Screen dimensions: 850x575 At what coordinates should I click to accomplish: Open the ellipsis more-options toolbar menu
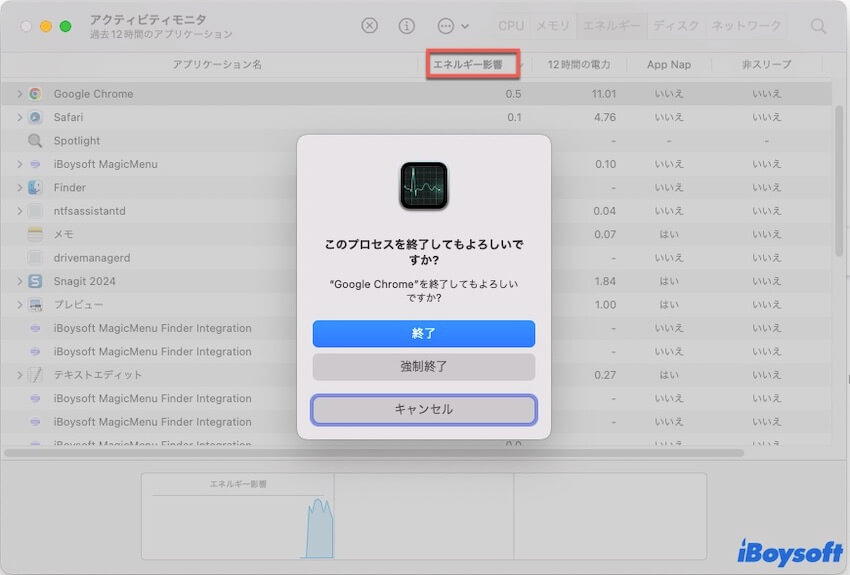452,26
